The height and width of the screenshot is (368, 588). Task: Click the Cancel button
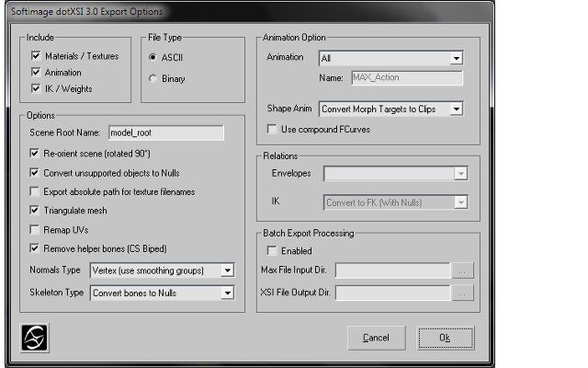coord(377,338)
